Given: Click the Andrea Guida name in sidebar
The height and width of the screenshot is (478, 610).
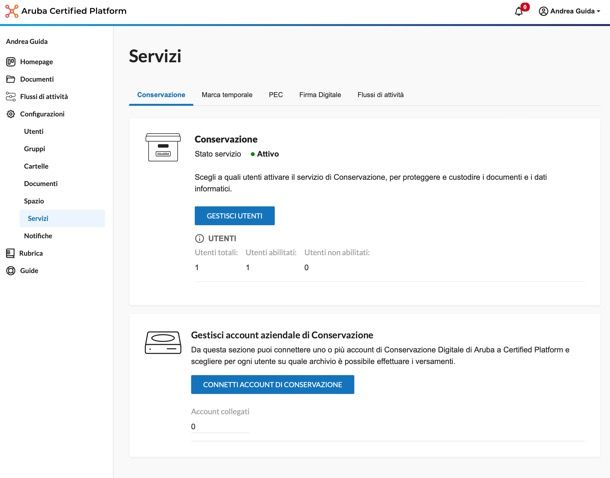Looking at the screenshot, I should [27, 41].
